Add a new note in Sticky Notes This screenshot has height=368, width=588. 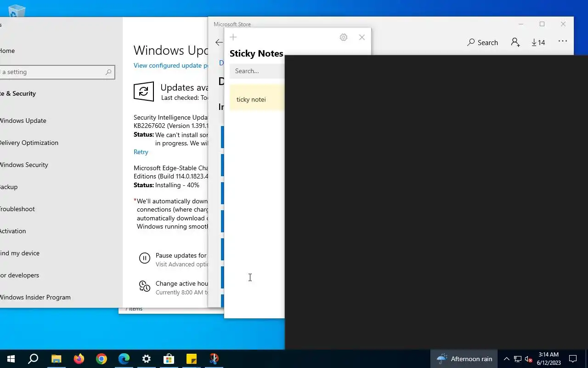click(233, 37)
